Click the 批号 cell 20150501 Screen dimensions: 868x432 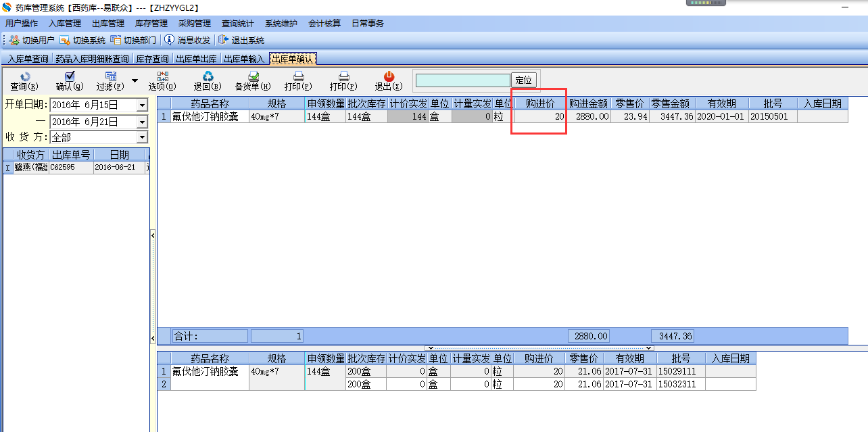point(773,116)
